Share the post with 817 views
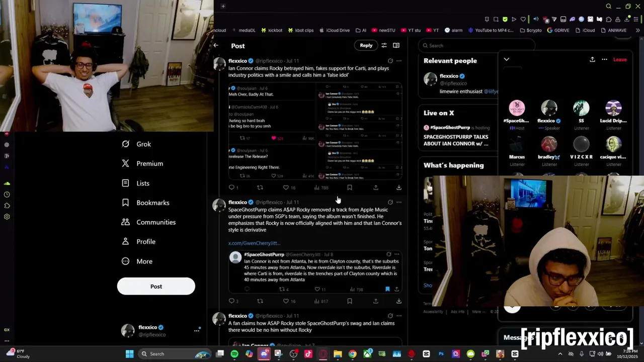Screen dimensions: 644x362 tap(376, 301)
